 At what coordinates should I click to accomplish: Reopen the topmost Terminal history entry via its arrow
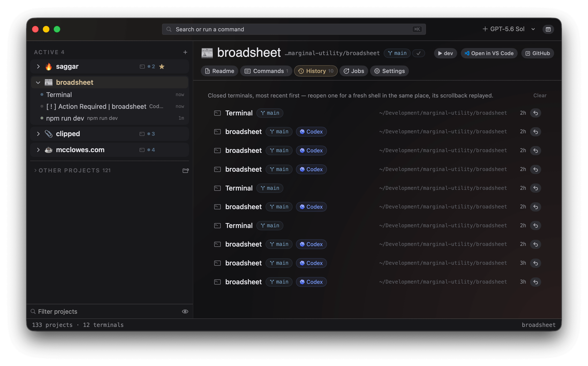pyautogui.click(x=536, y=113)
